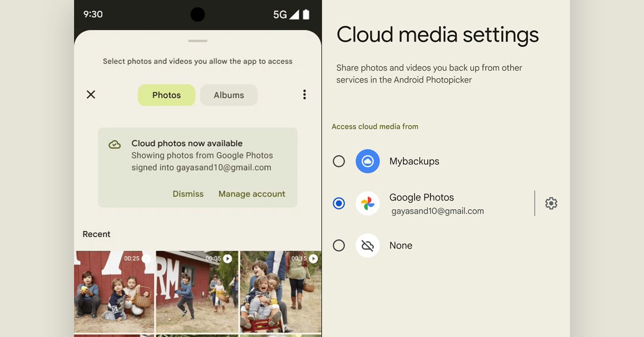The height and width of the screenshot is (337, 644).
Task: Switch to the Albums tab
Action: tap(229, 94)
